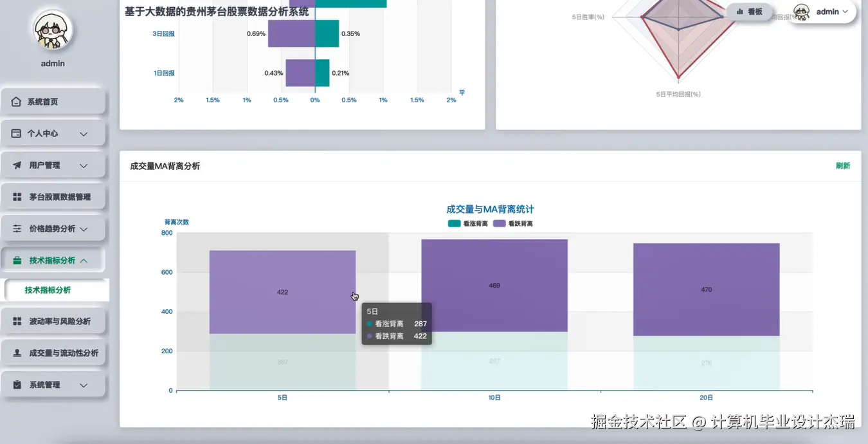This screenshot has height=444, width=868.
Task: Open 茅台股票数据管理 menu item
Action: point(53,197)
